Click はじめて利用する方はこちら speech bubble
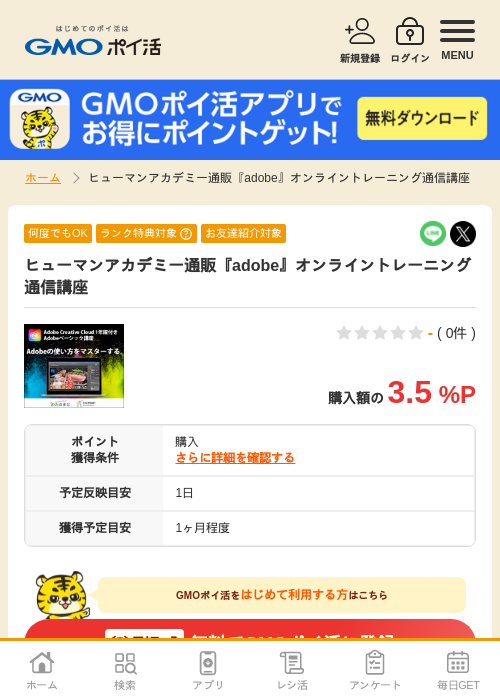This screenshot has width=500, height=700. point(282,595)
